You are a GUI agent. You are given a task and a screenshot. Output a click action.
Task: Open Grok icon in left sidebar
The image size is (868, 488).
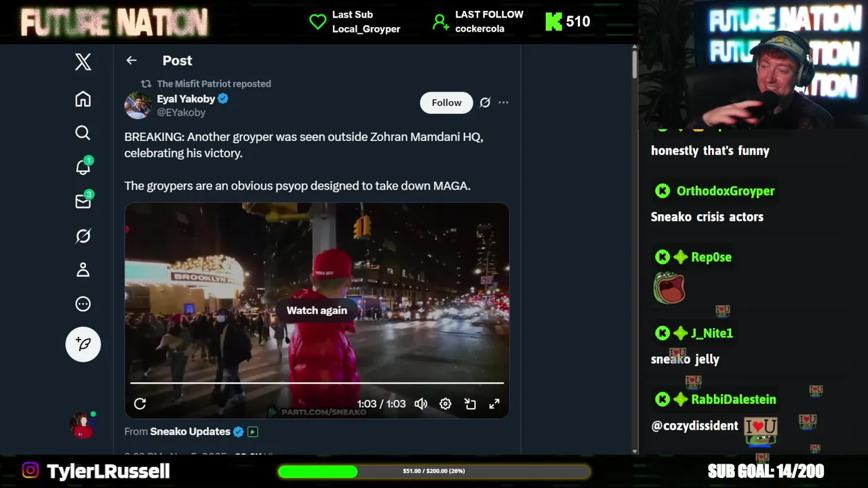coord(83,236)
